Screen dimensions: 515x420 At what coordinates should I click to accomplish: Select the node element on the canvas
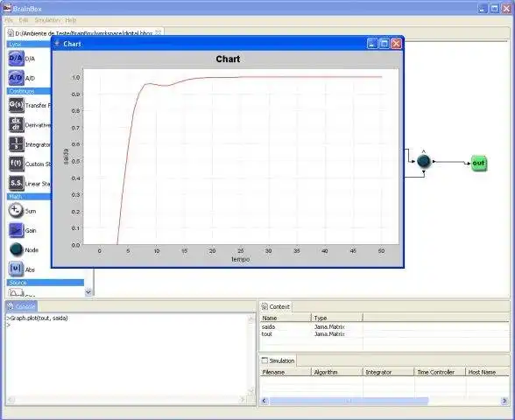[424, 161]
